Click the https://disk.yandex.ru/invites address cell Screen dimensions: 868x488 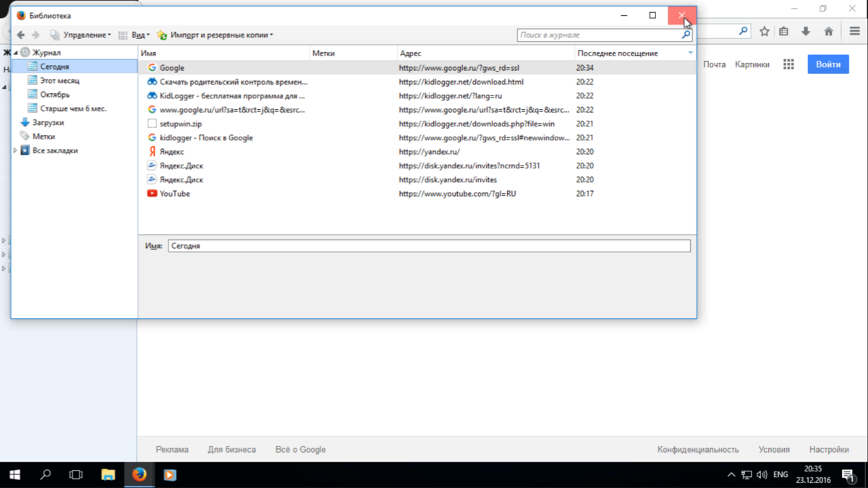click(x=448, y=180)
